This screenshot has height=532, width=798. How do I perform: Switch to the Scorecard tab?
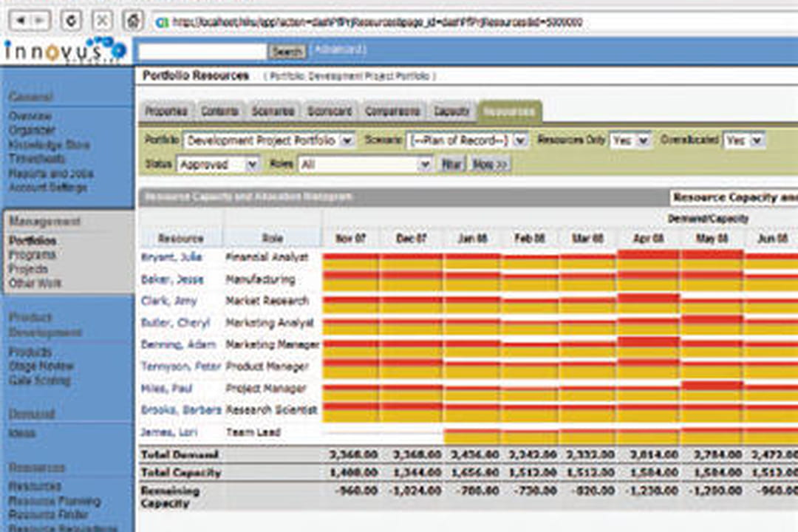point(330,111)
